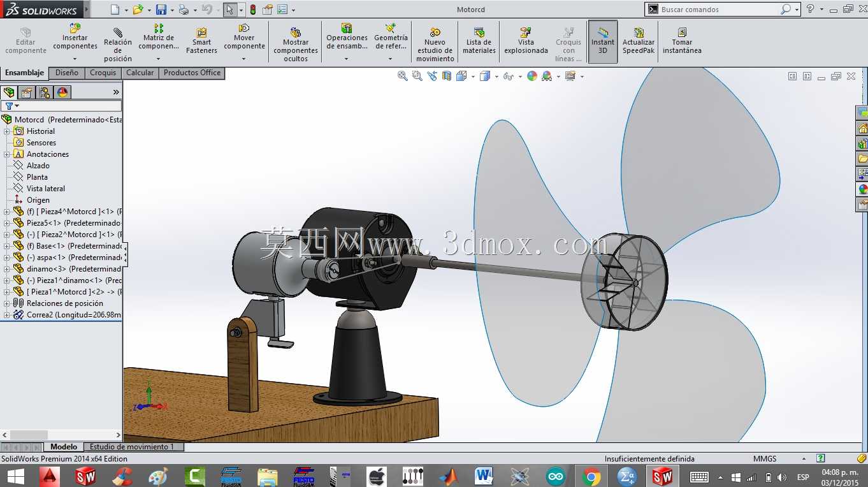Click the Windows Start button
Viewport: 868px width, 487px height.
(15, 476)
